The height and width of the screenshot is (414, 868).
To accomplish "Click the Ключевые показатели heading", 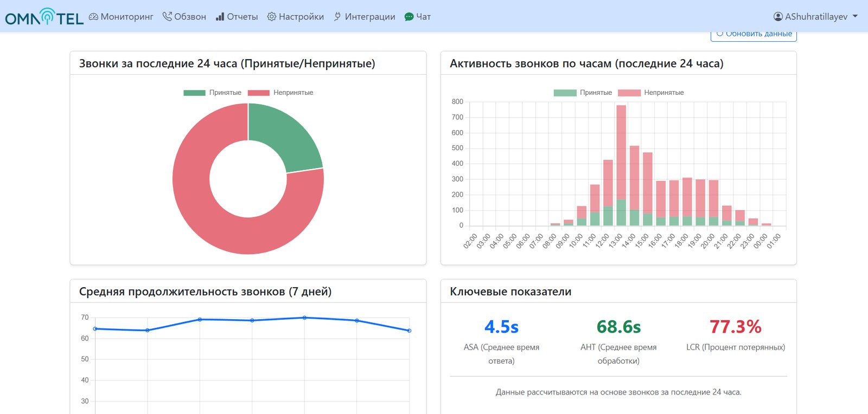I will (510, 292).
